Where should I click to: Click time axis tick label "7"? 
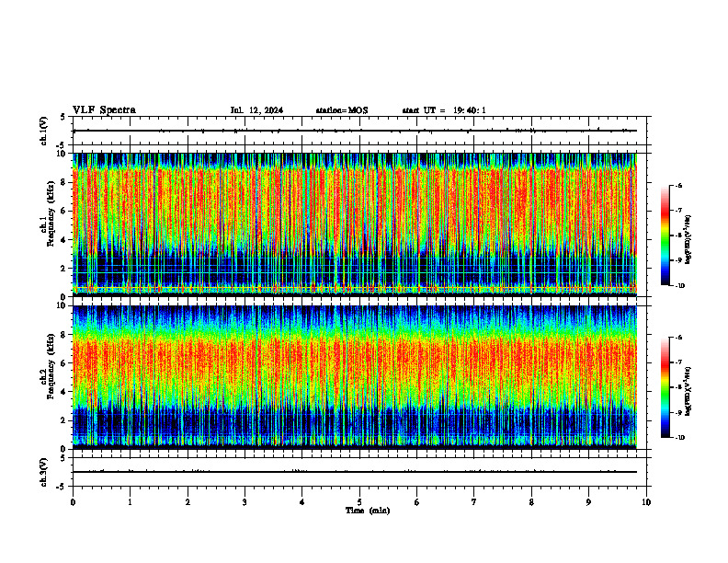click(474, 502)
